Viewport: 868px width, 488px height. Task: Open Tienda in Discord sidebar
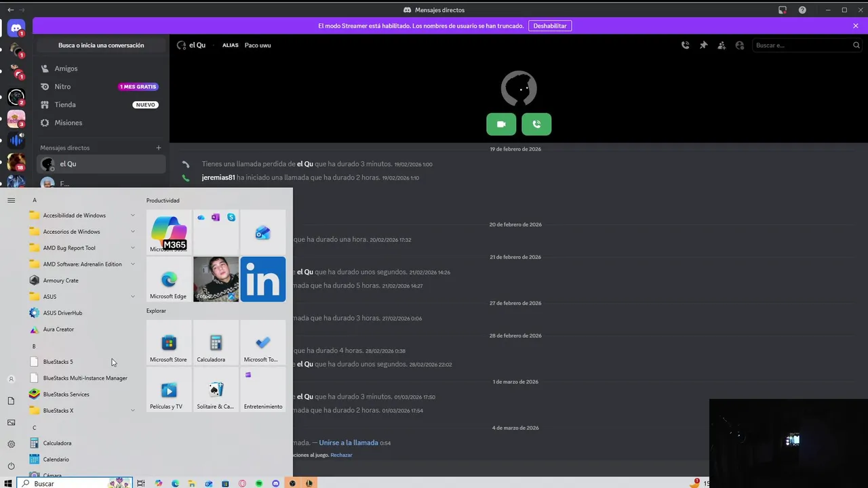100,105
